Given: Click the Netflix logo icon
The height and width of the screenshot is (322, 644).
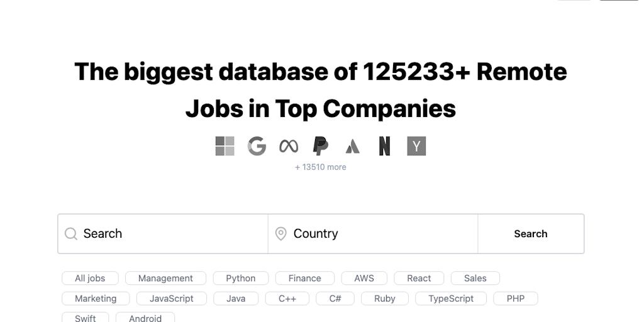Looking at the screenshot, I should pyautogui.click(x=384, y=146).
